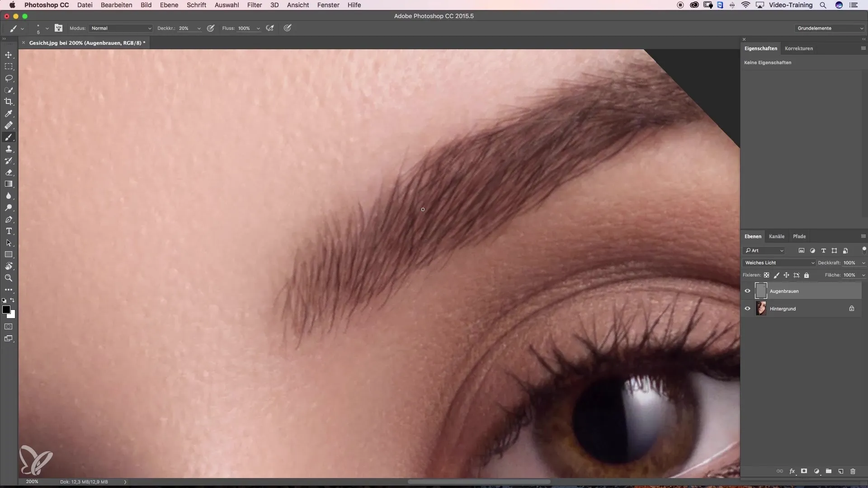Select the Eraser tool

coord(9,172)
